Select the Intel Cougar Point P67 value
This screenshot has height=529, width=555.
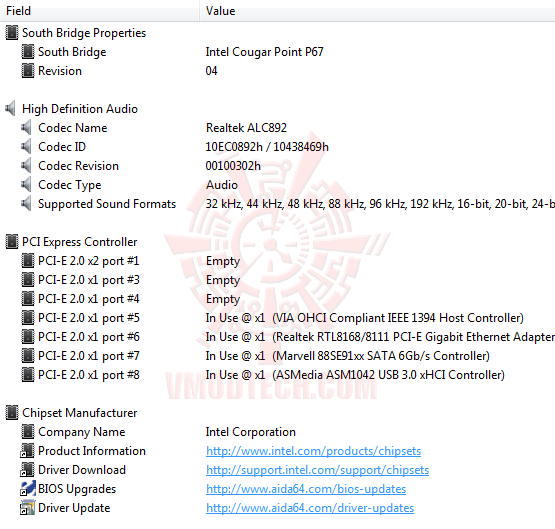coord(264,52)
